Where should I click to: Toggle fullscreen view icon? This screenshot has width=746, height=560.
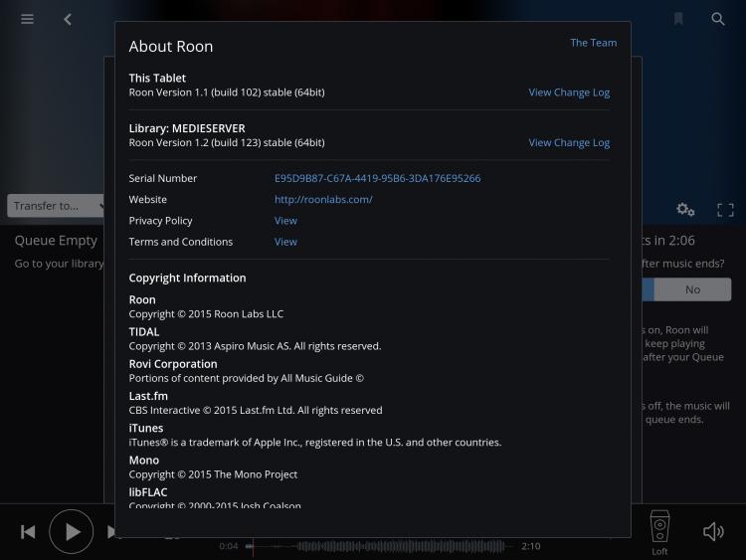[x=725, y=210]
